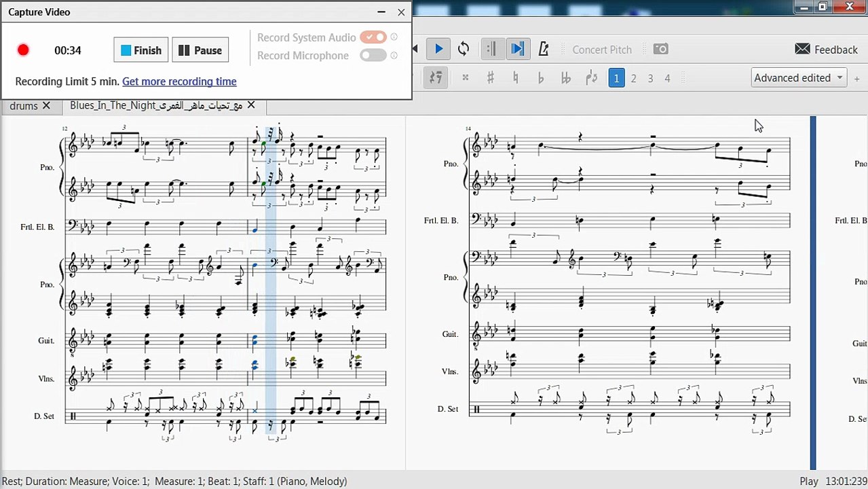Open the Feedback link
This screenshot has height=489, width=868.
coord(826,50)
